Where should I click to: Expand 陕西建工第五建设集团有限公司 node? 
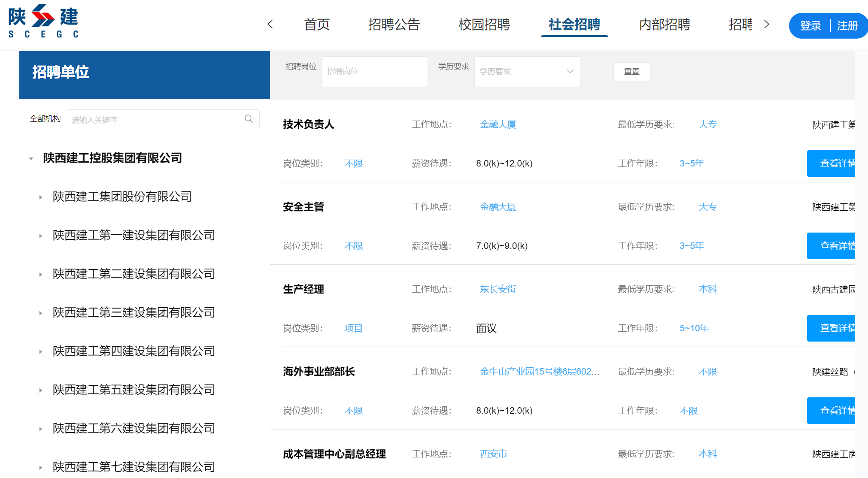click(x=40, y=390)
